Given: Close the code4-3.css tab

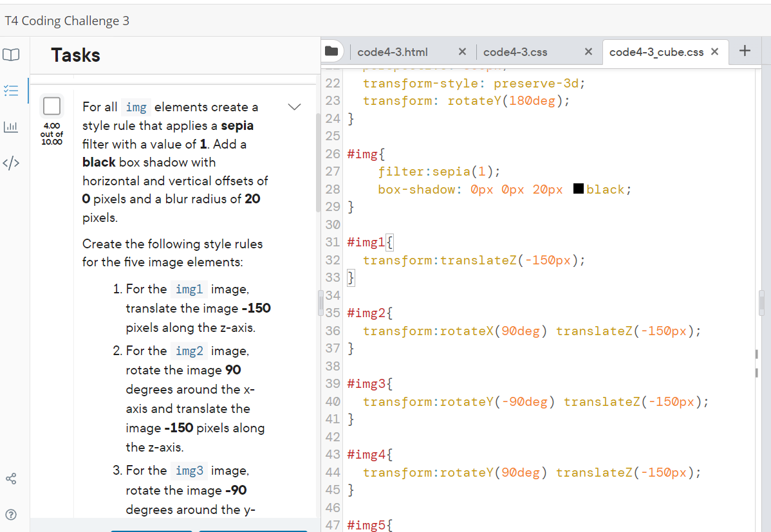Looking at the screenshot, I should point(588,51).
